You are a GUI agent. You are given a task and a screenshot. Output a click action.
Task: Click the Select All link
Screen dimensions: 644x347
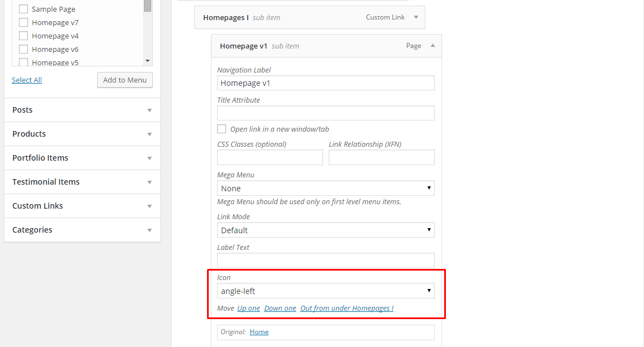pyautogui.click(x=27, y=80)
